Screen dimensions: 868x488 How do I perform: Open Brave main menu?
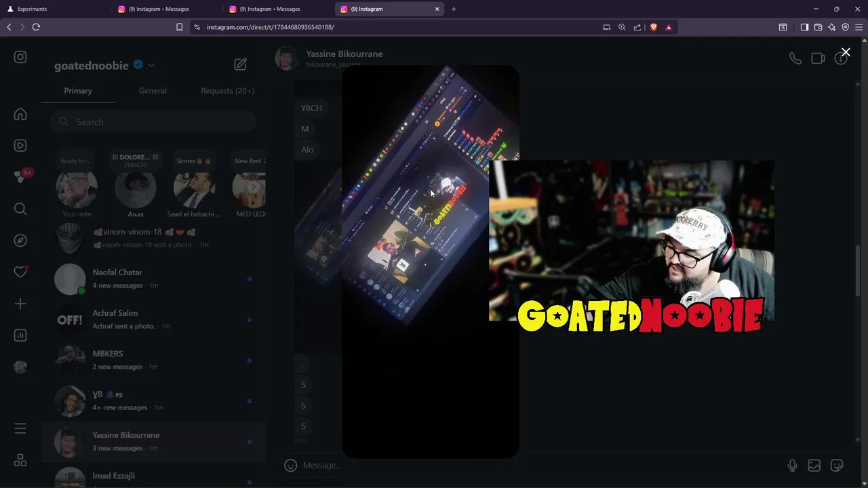pos(859,27)
